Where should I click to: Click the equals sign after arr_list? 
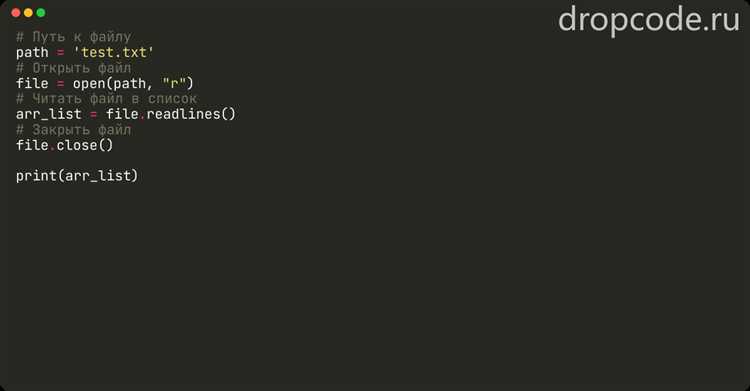point(93,114)
